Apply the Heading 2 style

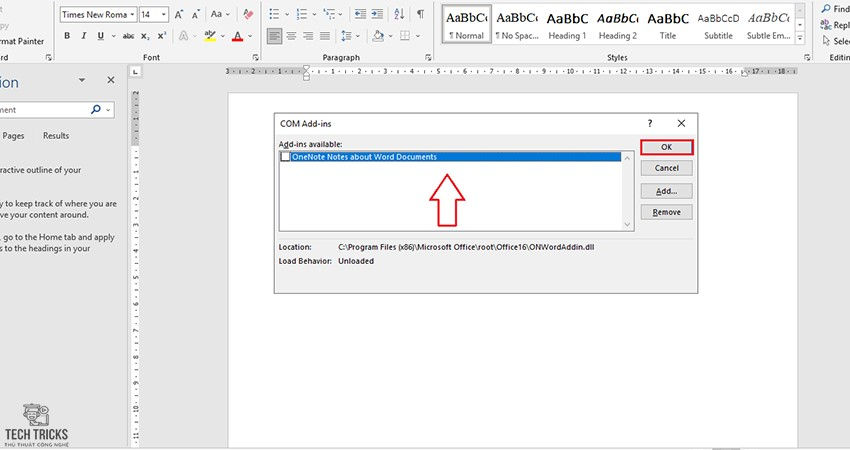click(x=618, y=24)
